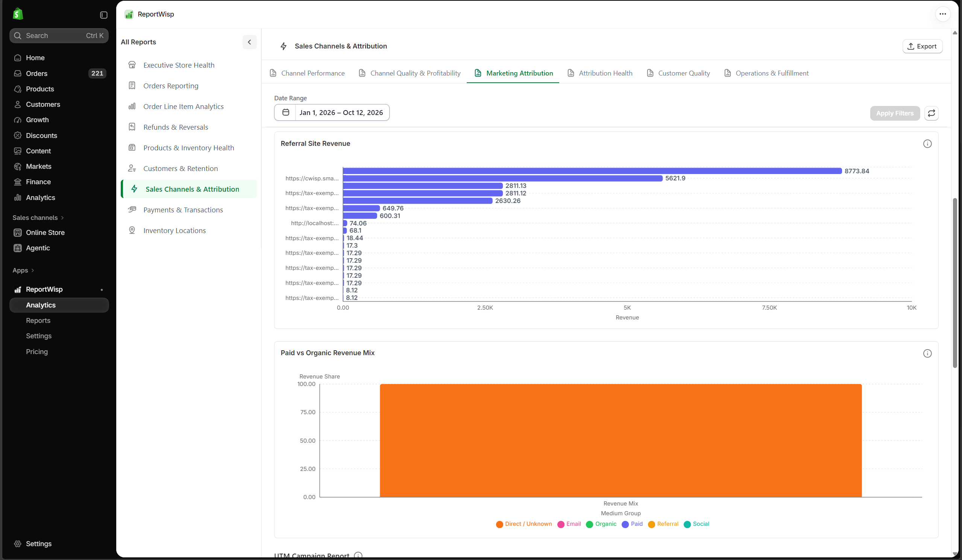This screenshot has width=962, height=560.
Task: Toggle Direct / Unknown legend swatch
Action: point(499,524)
